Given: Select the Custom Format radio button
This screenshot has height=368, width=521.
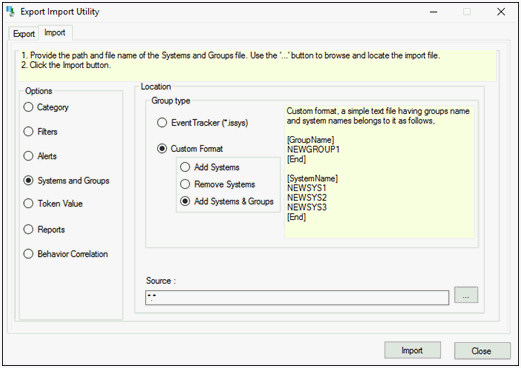Looking at the screenshot, I should (190, 149).
